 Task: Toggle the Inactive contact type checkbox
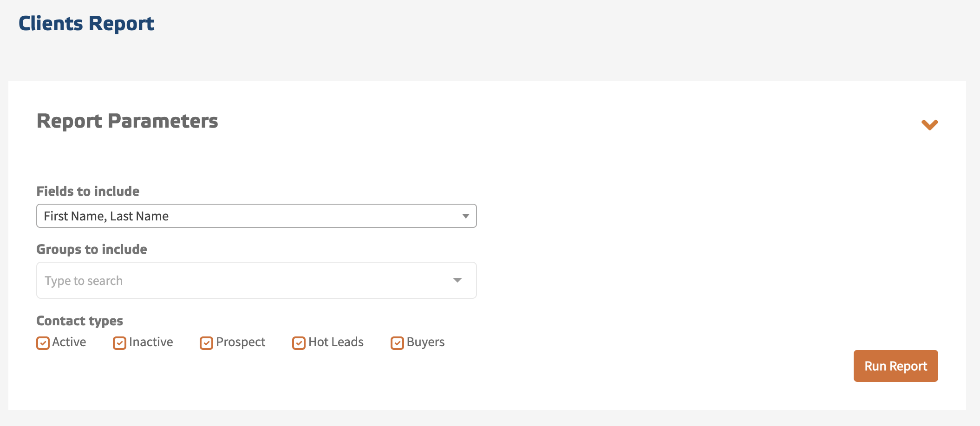pyautogui.click(x=119, y=343)
